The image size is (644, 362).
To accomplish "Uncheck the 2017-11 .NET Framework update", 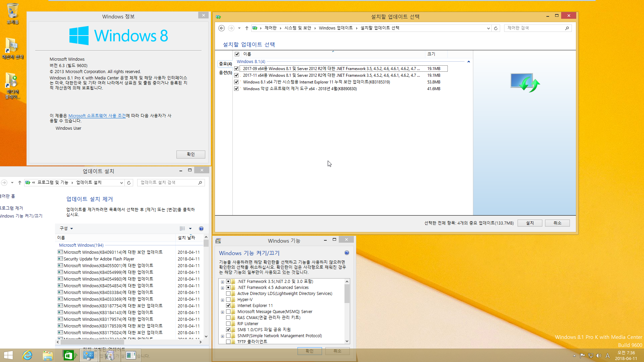I will tap(236, 75).
